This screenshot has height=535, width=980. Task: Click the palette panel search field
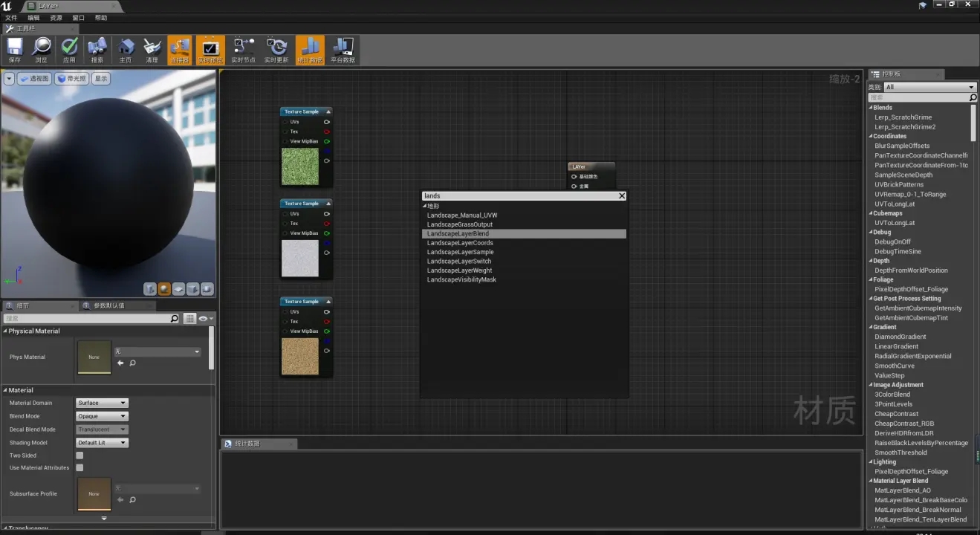(x=922, y=97)
